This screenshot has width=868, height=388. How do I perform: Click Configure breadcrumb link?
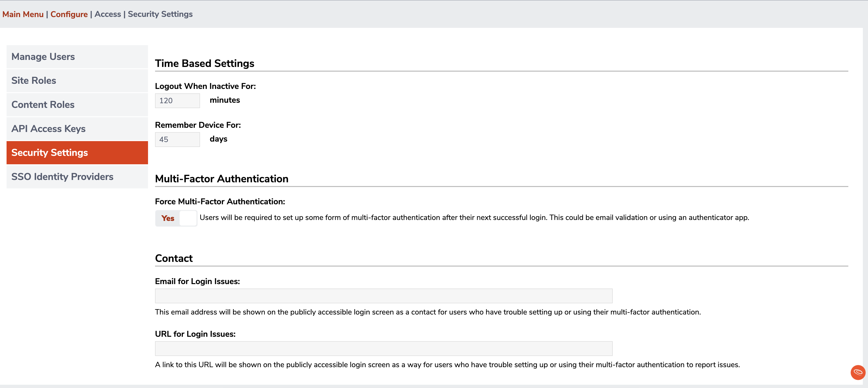click(69, 14)
